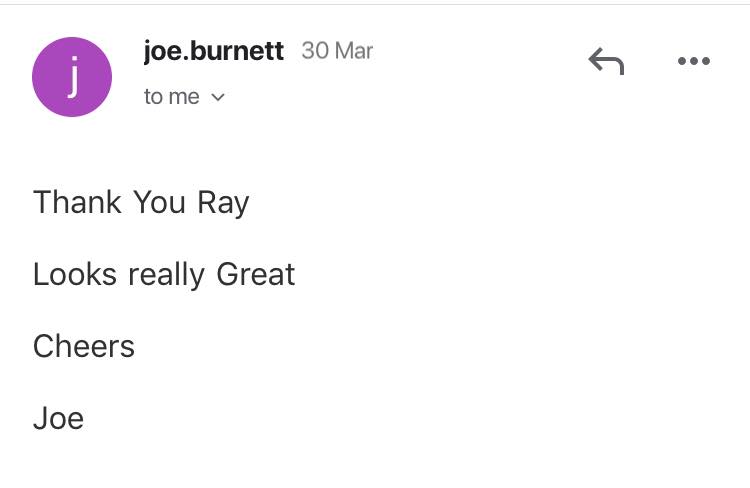Viewport: 750px width, 488px height.
Task: Click the 'to me' recipient label
Action: (x=172, y=97)
